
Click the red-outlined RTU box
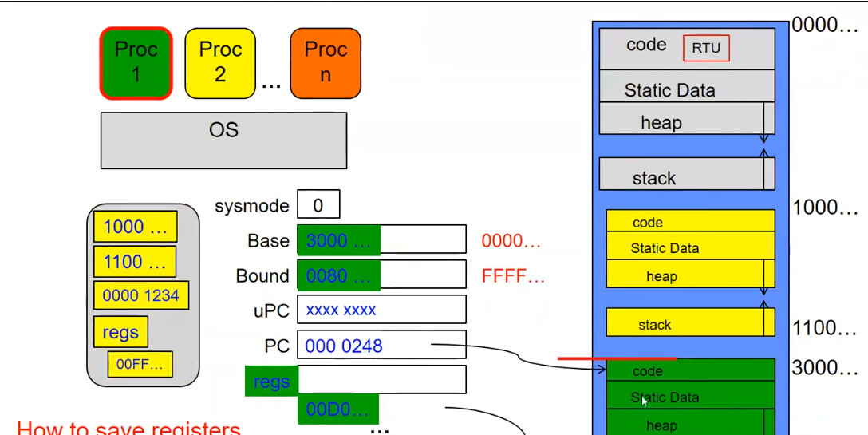point(706,48)
